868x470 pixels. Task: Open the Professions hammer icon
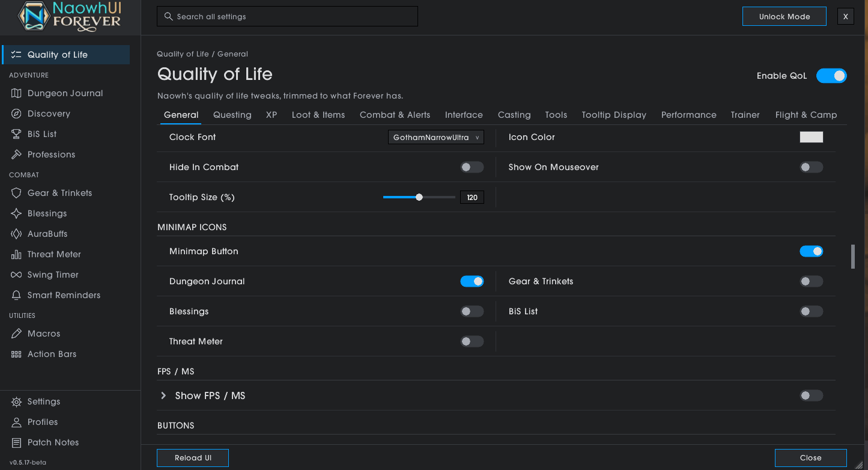click(x=16, y=154)
